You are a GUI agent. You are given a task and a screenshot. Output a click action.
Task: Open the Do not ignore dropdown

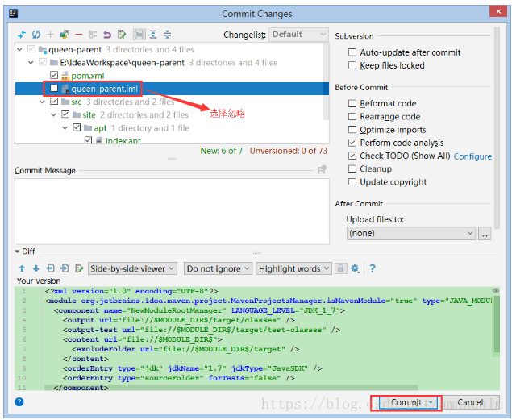pos(219,268)
